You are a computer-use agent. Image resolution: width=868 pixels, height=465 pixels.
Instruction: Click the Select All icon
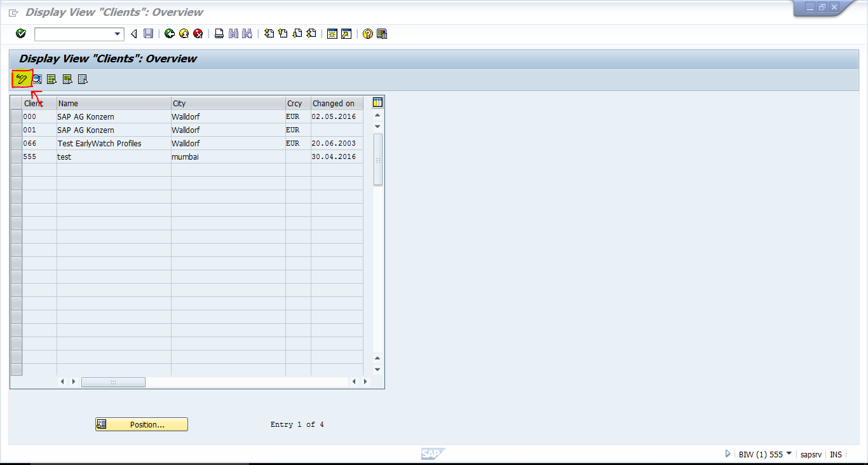pyautogui.click(x=51, y=80)
